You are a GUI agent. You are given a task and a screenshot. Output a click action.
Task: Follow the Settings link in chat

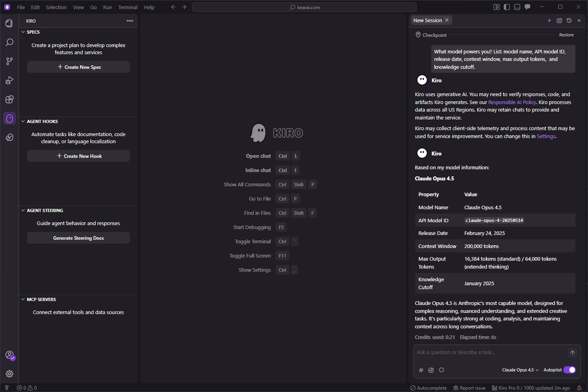point(546,136)
